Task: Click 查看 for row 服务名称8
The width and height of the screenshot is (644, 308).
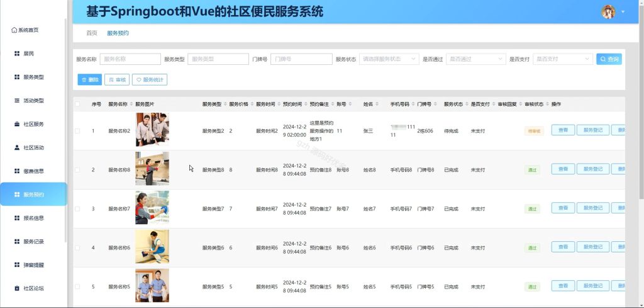Action: pyautogui.click(x=563, y=169)
